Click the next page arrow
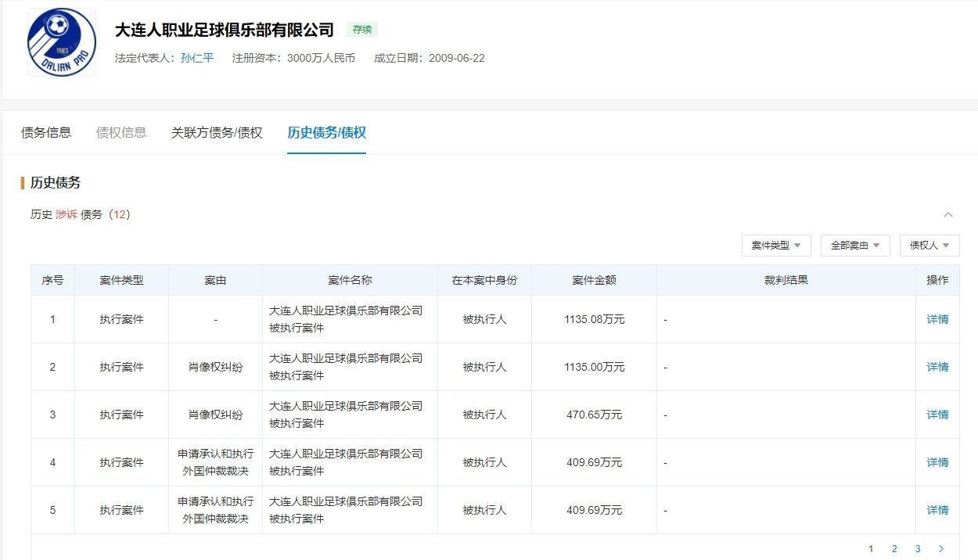 point(941,549)
